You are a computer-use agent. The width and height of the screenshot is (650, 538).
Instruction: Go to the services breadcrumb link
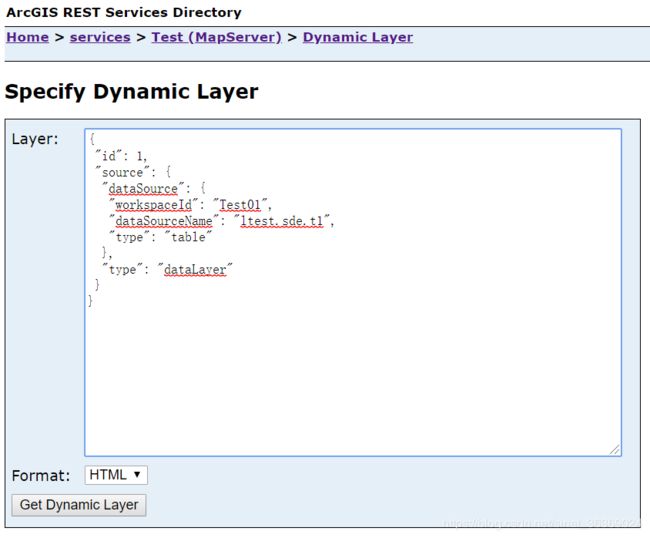(x=100, y=37)
